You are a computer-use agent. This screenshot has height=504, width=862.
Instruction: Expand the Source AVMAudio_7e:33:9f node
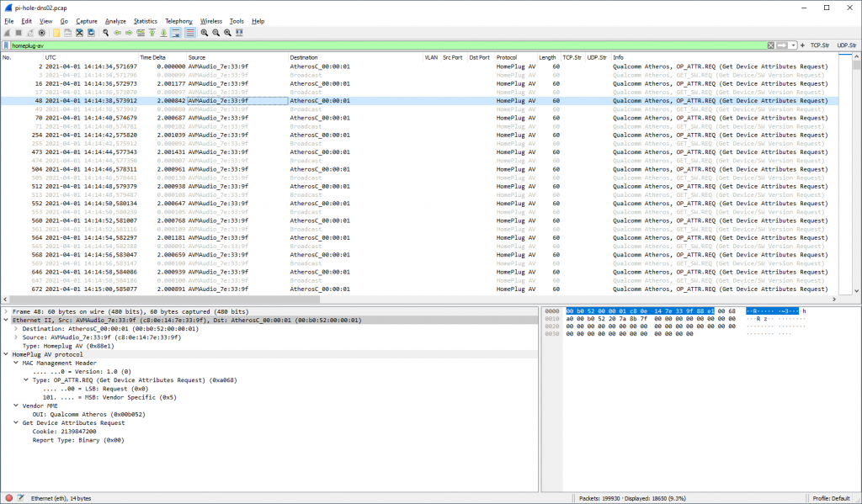click(x=16, y=337)
